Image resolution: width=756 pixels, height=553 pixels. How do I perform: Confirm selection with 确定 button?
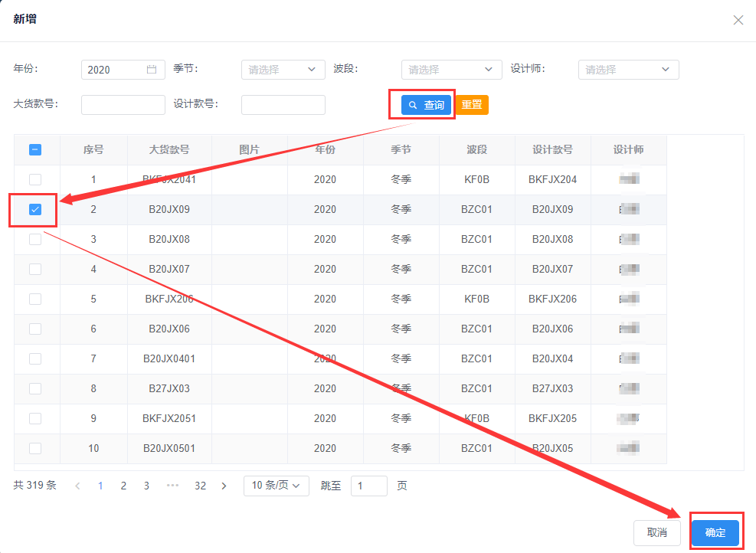click(x=715, y=533)
